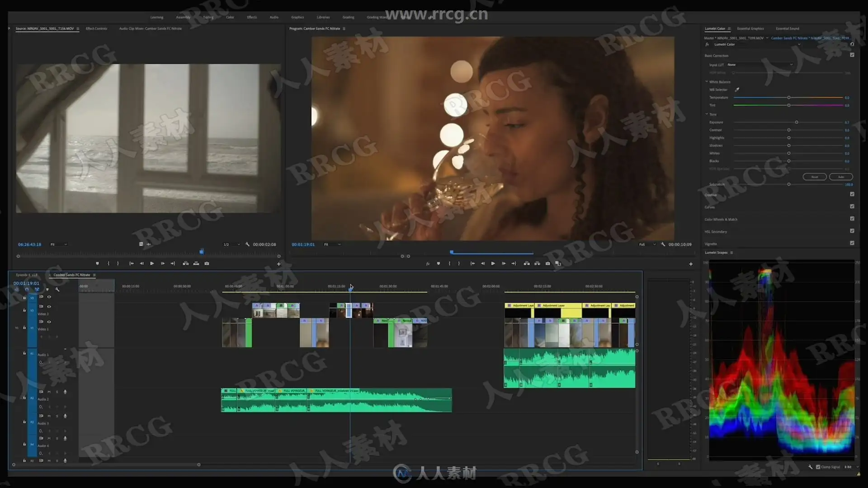Image resolution: width=868 pixels, height=488 pixels.
Task: Toggle Video 1 track eye visibility
Action: [49, 322]
